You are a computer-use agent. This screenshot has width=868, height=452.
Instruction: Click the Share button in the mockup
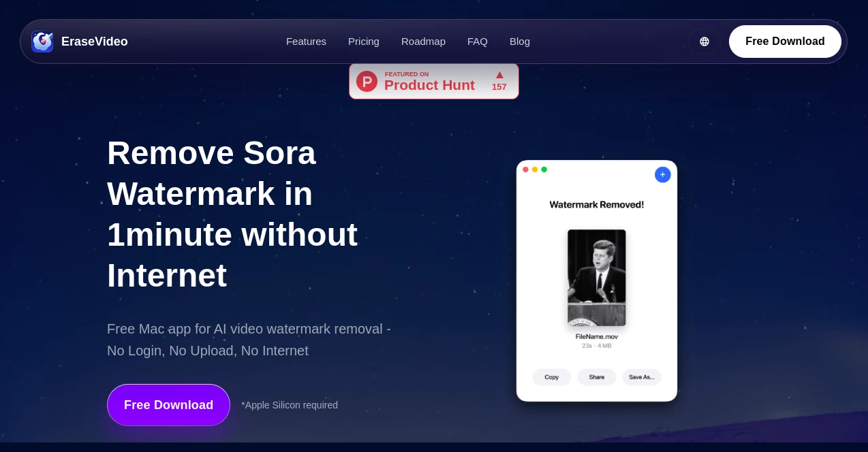pyautogui.click(x=596, y=377)
